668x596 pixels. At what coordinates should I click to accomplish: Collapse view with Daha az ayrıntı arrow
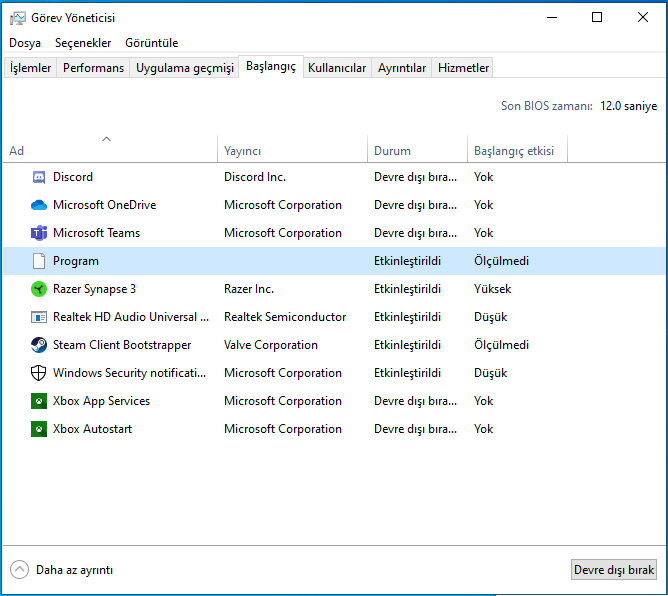click(20, 570)
